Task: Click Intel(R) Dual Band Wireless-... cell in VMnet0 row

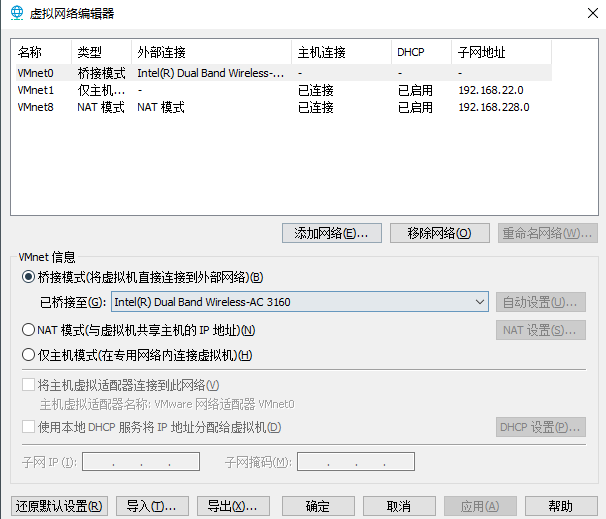Action: pos(211,73)
